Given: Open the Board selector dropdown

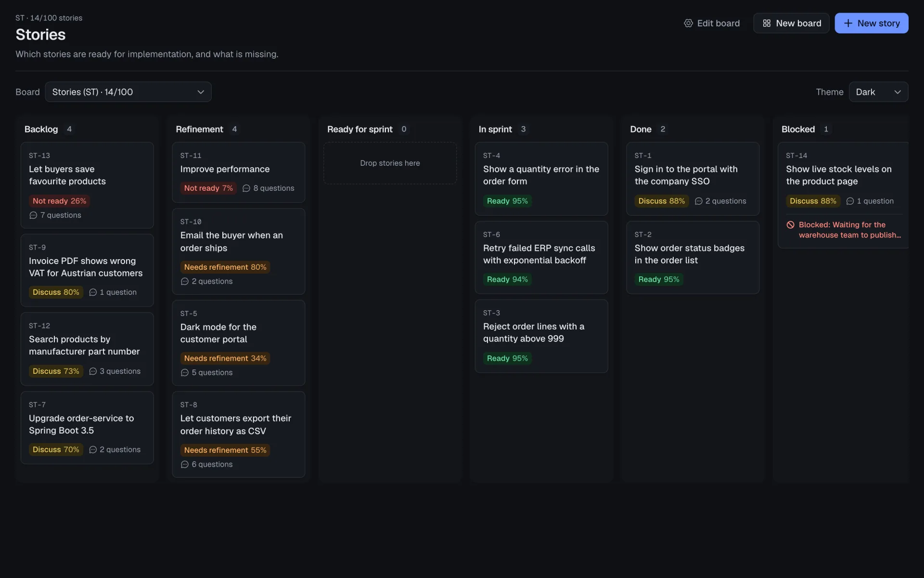Looking at the screenshot, I should 128,92.
